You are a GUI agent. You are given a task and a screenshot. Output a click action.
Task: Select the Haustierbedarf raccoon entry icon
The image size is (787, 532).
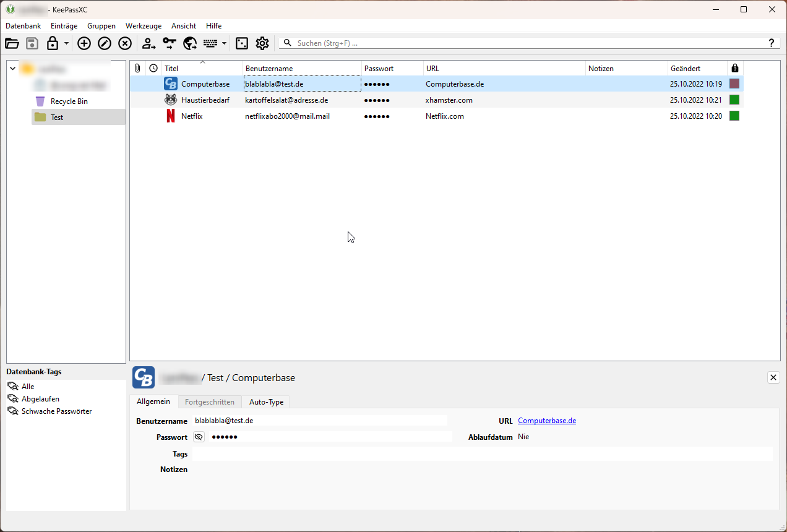(x=171, y=100)
